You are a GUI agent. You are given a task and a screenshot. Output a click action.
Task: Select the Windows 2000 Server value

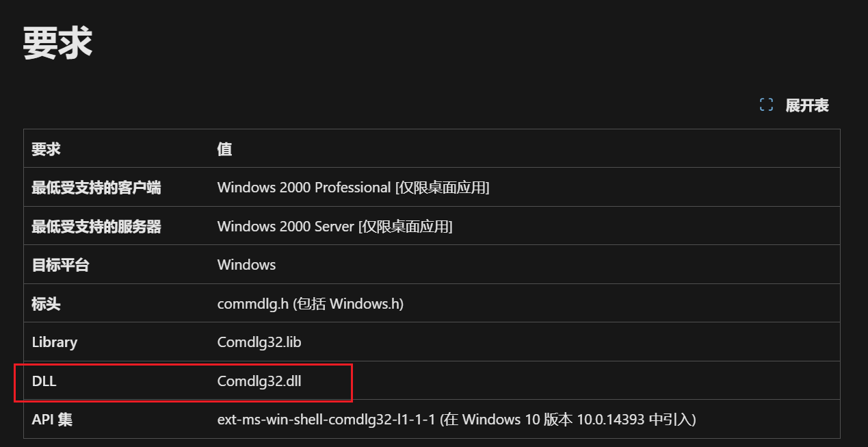click(x=334, y=226)
